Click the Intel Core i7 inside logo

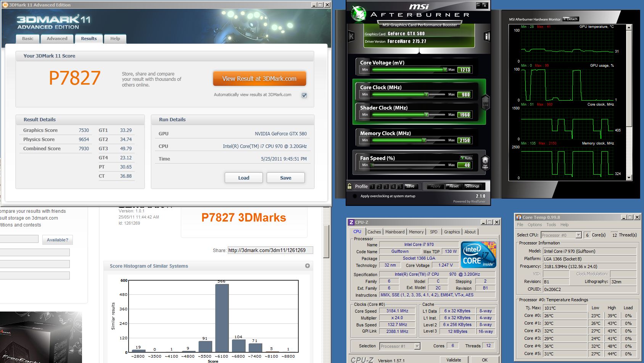478,254
